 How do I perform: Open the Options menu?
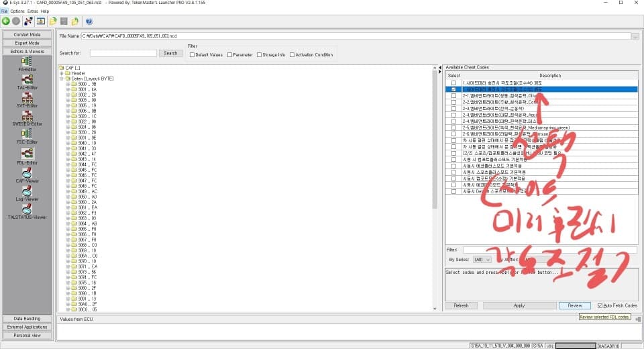tap(17, 11)
